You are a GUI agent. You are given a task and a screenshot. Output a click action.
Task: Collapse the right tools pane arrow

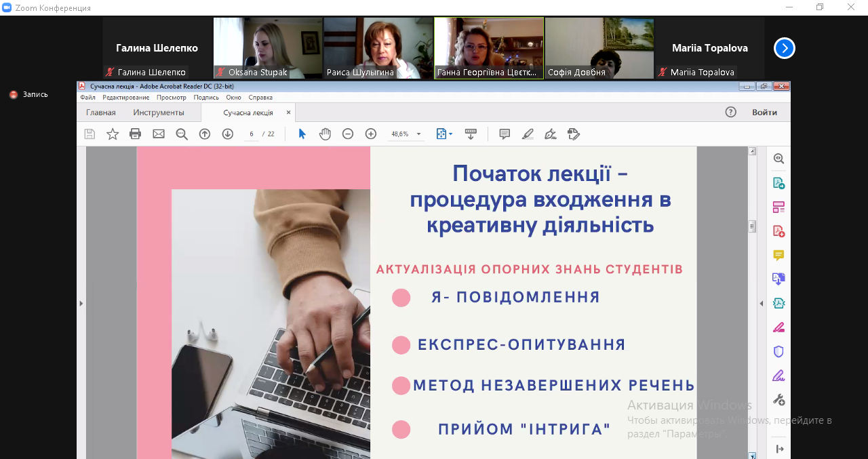(761, 303)
